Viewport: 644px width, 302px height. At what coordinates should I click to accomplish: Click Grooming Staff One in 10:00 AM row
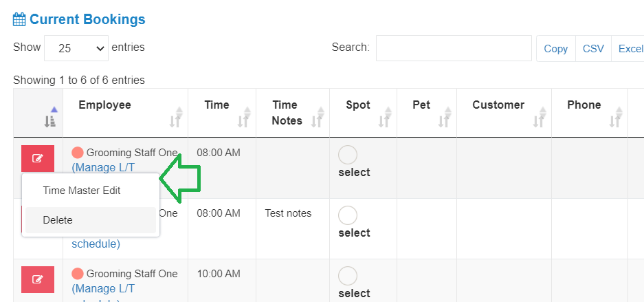point(132,274)
